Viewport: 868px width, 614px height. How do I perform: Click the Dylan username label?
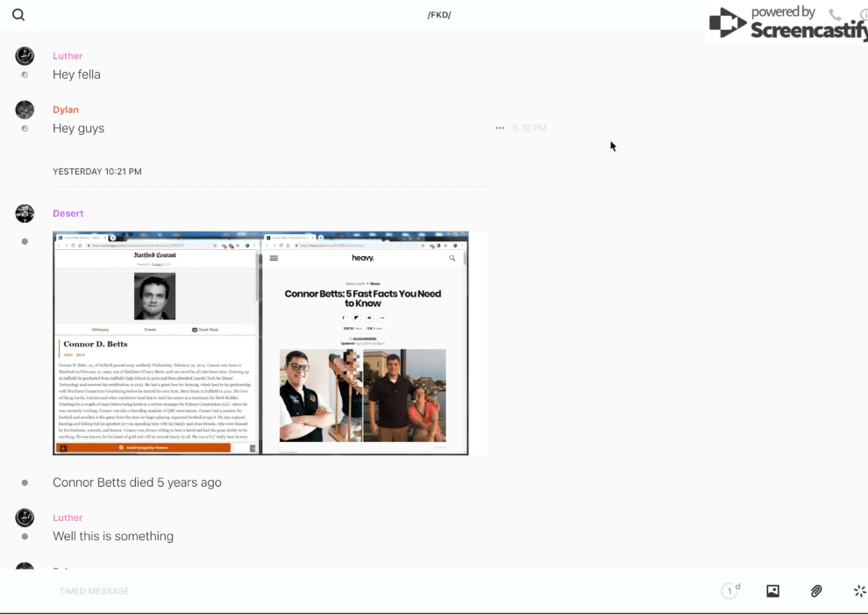pyautogui.click(x=66, y=110)
